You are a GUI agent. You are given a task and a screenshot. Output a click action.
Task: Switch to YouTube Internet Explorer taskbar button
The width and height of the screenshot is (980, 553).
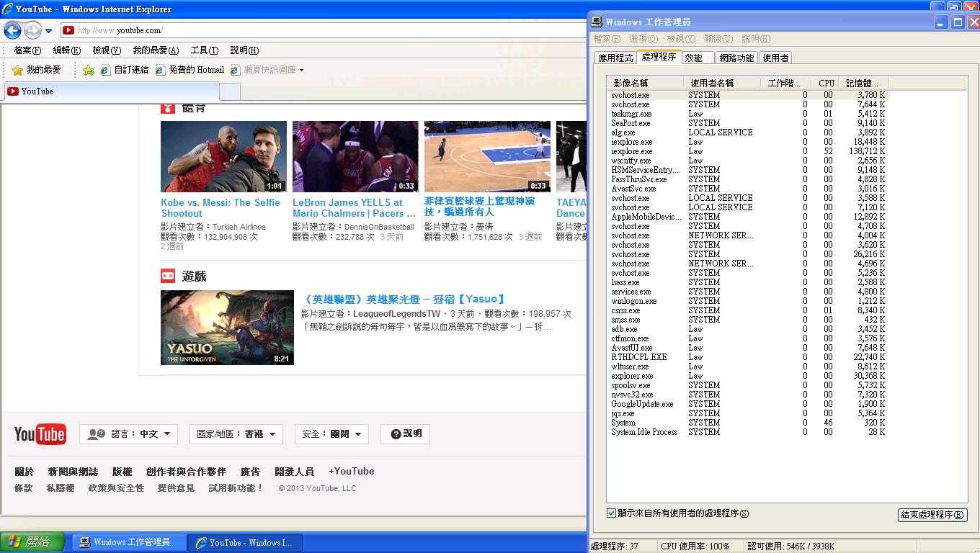tap(245, 542)
